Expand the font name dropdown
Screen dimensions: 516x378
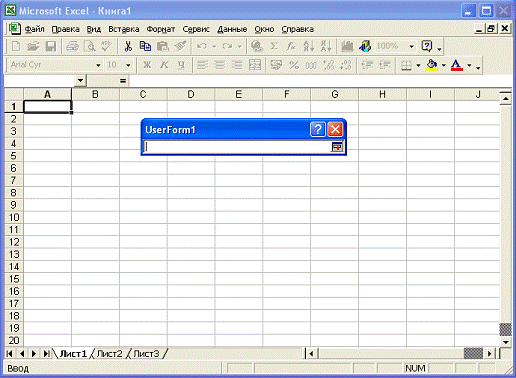coord(98,65)
